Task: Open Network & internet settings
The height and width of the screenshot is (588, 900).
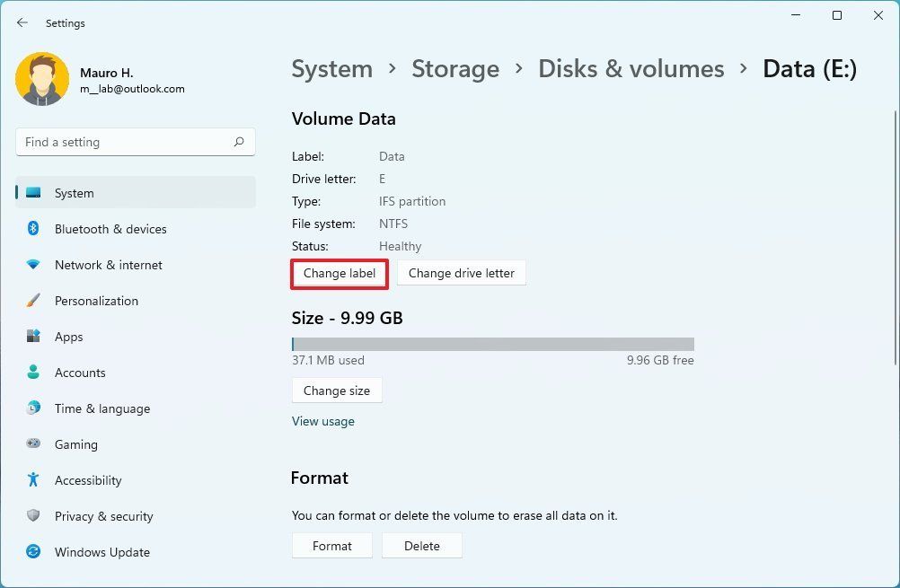Action: click(x=108, y=265)
